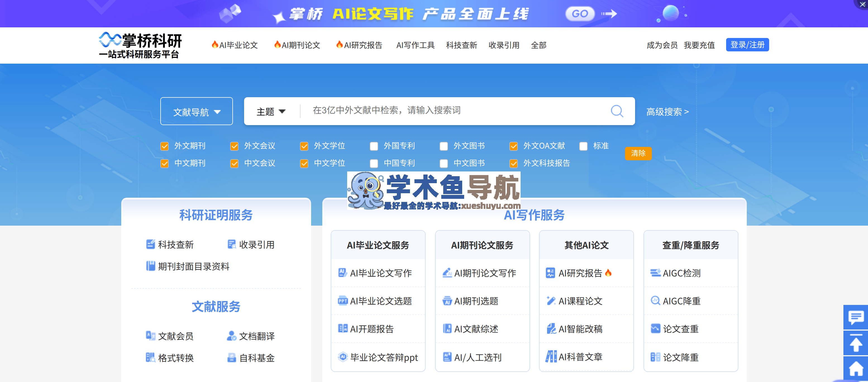The width and height of the screenshot is (868, 382).
Task: Click the 自科基金 icon
Action: coord(232,357)
